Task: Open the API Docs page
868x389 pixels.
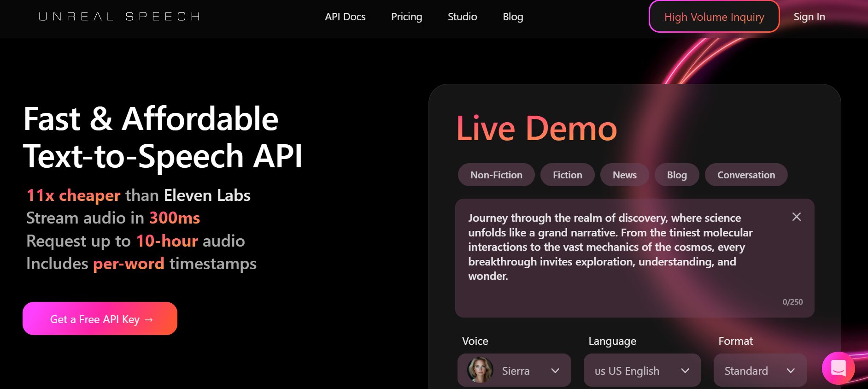Action: pos(345,17)
